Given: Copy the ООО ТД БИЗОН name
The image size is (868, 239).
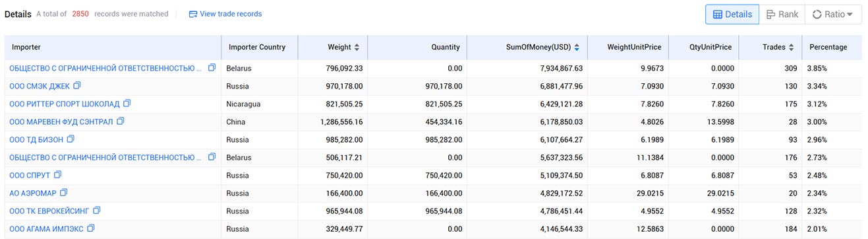Looking at the screenshot, I should [71, 139].
